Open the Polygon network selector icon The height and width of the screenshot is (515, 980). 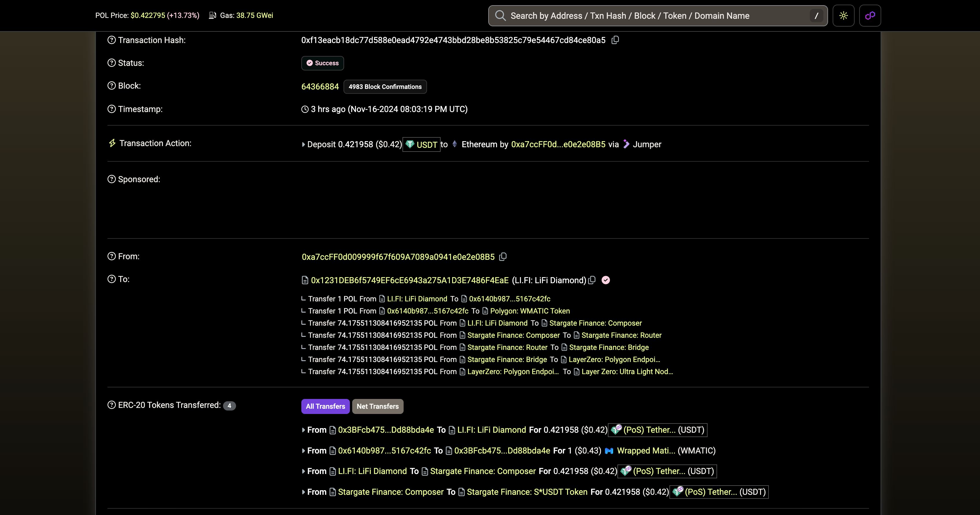click(x=870, y=16)
